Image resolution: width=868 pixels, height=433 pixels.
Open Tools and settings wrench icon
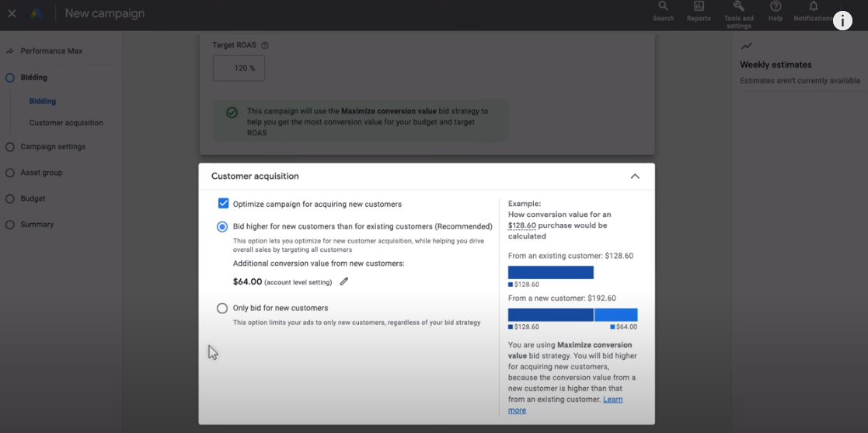pyautogui.click(x=738, y=6)
